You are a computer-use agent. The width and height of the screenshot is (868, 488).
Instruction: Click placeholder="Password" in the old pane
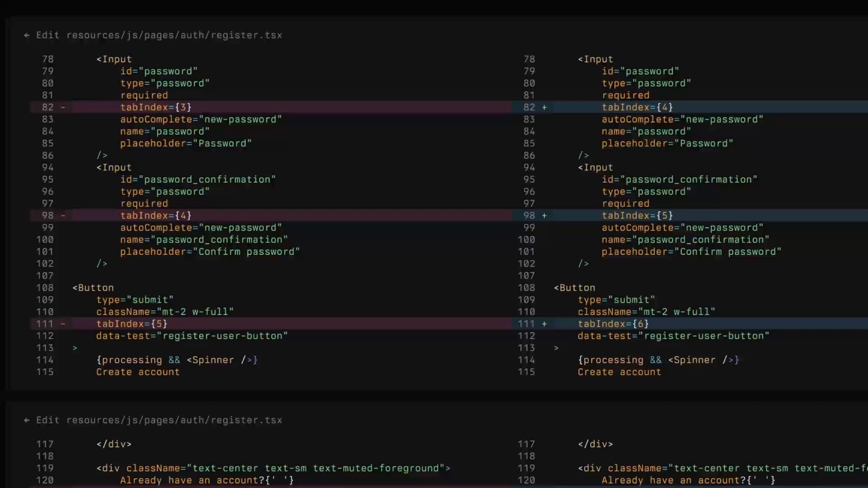(186, 144)
